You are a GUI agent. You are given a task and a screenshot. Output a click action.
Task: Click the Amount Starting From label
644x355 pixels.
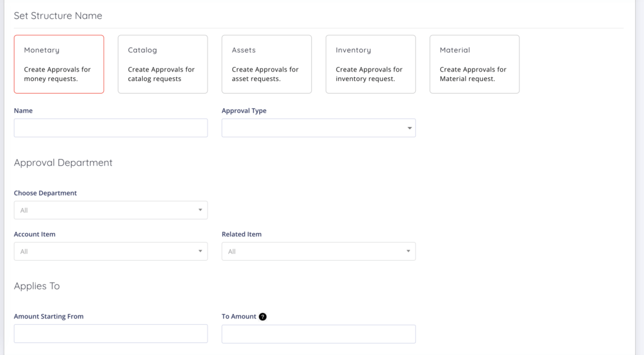point(48,317)
